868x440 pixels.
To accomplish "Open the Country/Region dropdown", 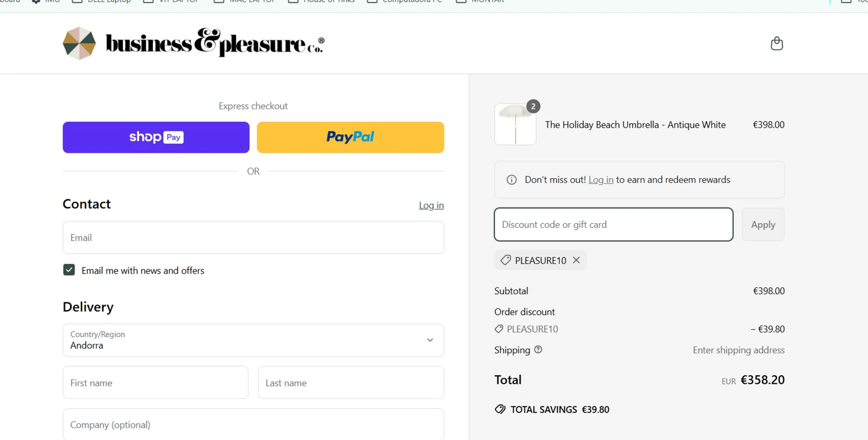I will pyautogui.click(x=253, y=340).
